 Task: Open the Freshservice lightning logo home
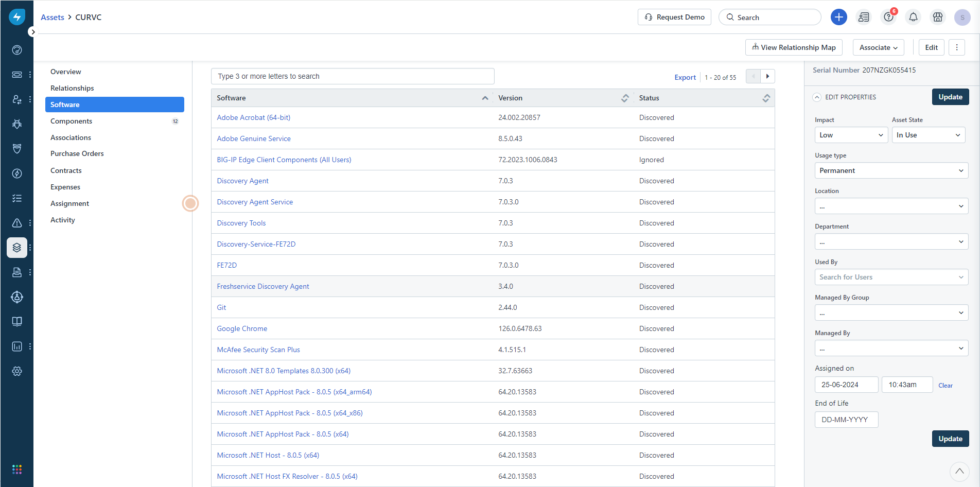[16, 17]
